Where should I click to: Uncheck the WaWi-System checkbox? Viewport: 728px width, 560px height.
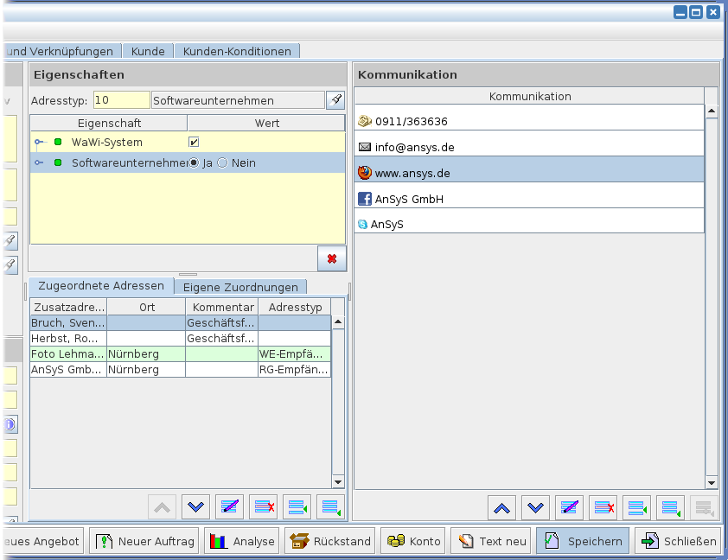click(195, 142)
